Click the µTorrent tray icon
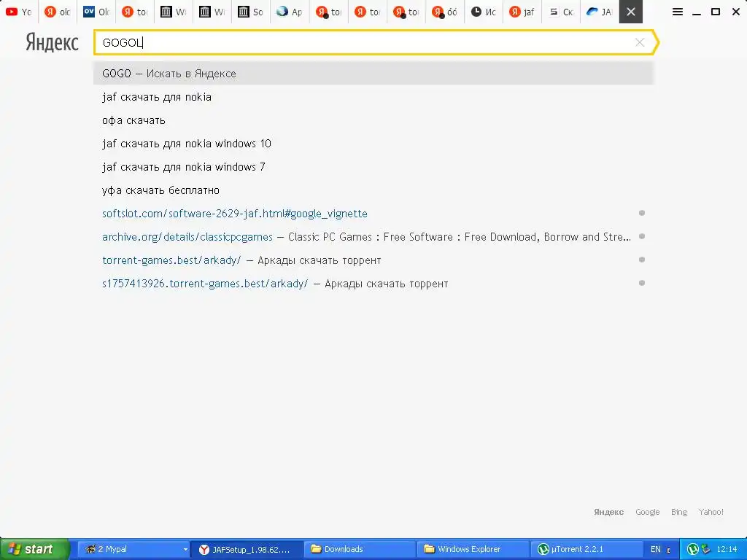 click(693, 549)
